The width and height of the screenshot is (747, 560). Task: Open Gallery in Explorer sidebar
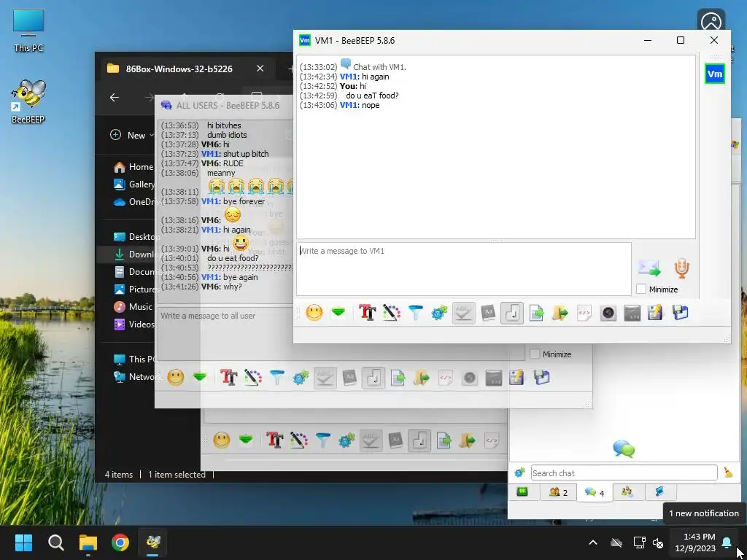click(x=134, y=184)
